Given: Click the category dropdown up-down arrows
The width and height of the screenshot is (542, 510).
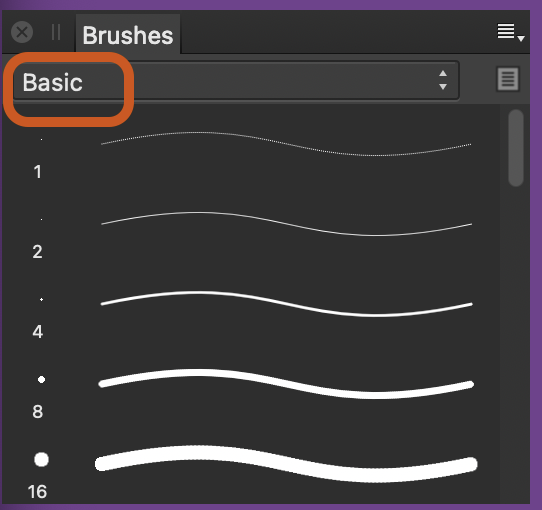Looking at the screenshot, I should tap(443, 80).
